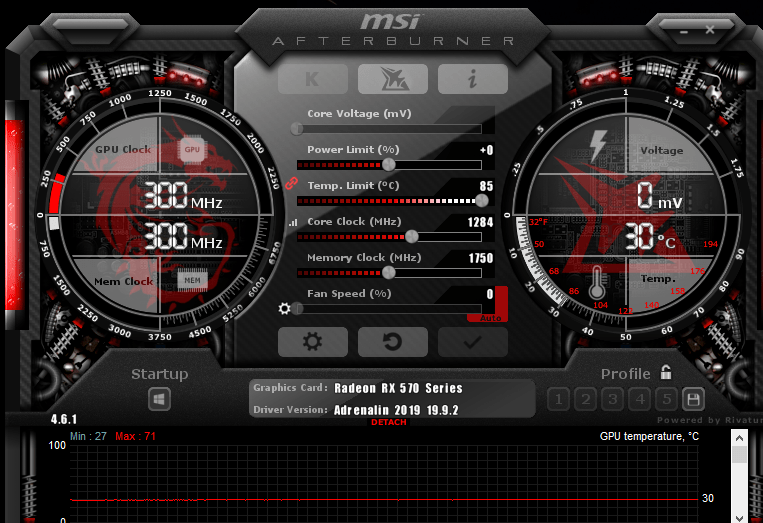Viewport: 763px width, 523px height.
Task: Click the GPU chip icon in left gauge
Action: pos(192,149)
